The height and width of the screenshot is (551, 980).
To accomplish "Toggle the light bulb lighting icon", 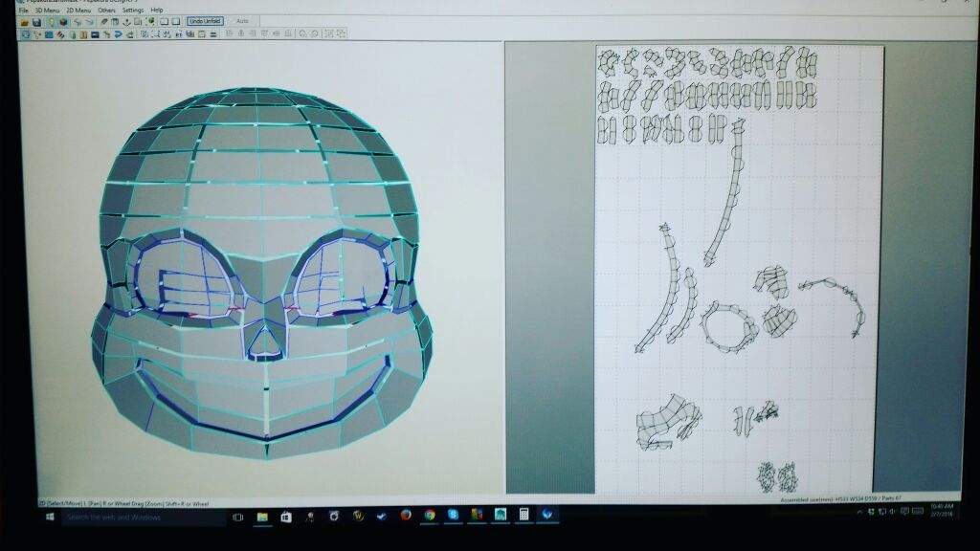I will point(52,22).
